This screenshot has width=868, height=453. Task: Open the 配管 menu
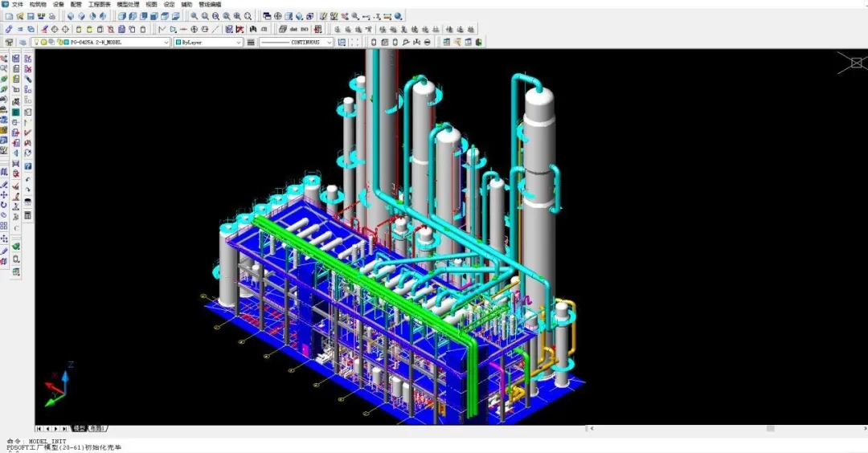tap(76, 4)
